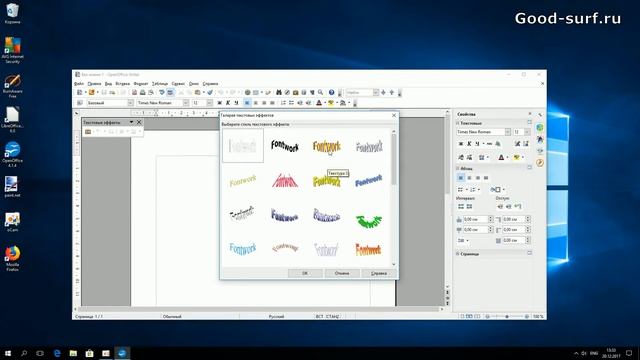
Task: Open the Сервис menu
Action: tap(178, 84)
